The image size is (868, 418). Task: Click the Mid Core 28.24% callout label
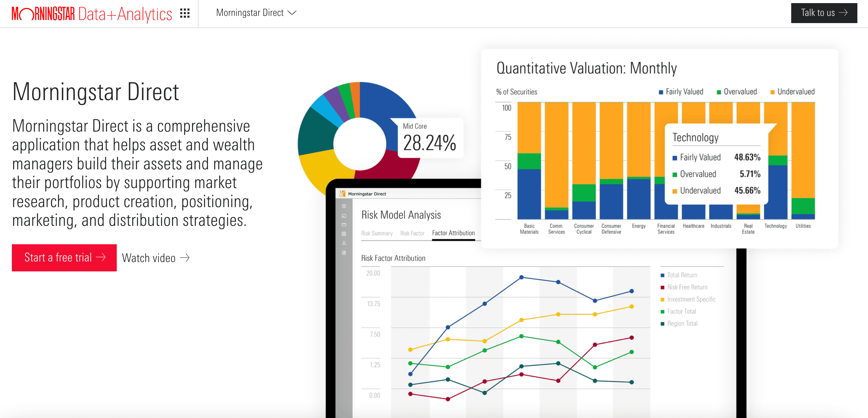click(430, 137)
